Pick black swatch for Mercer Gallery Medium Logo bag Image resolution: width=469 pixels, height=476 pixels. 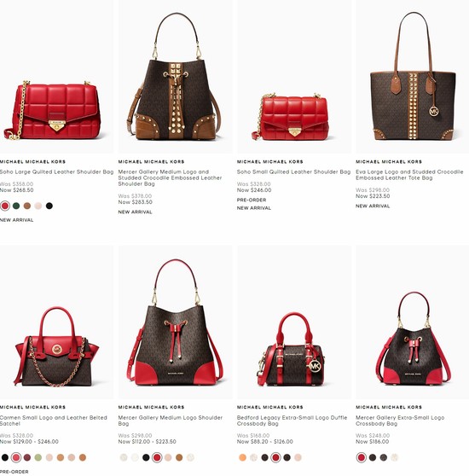[x=146, y=457]
